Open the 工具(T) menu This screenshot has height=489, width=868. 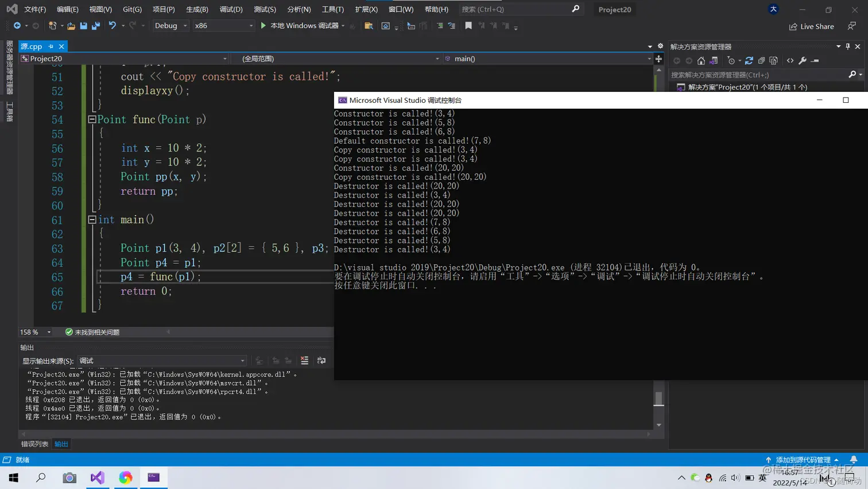332,9
